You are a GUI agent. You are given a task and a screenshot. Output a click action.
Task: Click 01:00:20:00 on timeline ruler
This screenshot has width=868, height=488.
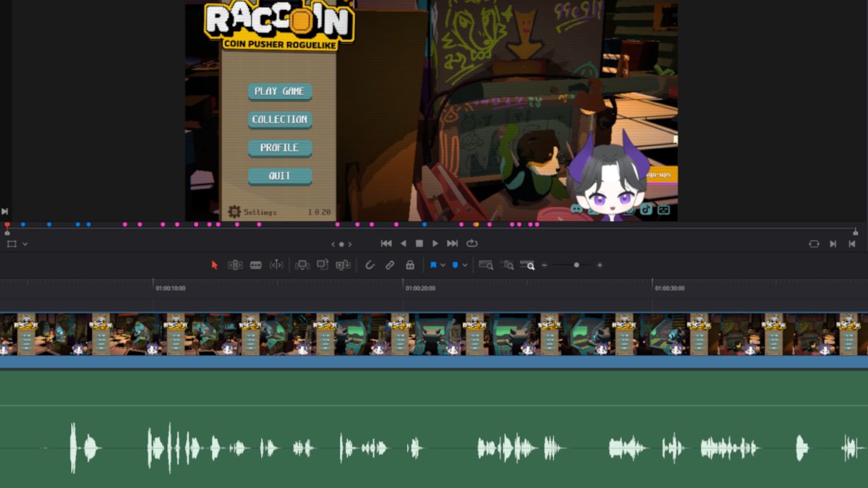click(420, 288)
